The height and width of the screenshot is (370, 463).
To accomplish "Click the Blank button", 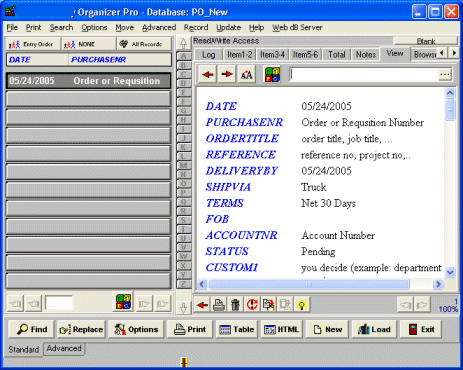I will [x=426, y=41].
